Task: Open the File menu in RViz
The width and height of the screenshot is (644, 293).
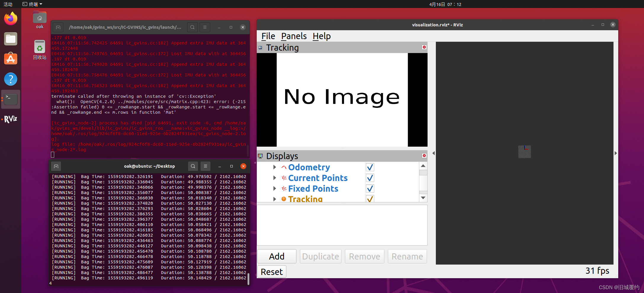Action: click(x=268, y=36)
